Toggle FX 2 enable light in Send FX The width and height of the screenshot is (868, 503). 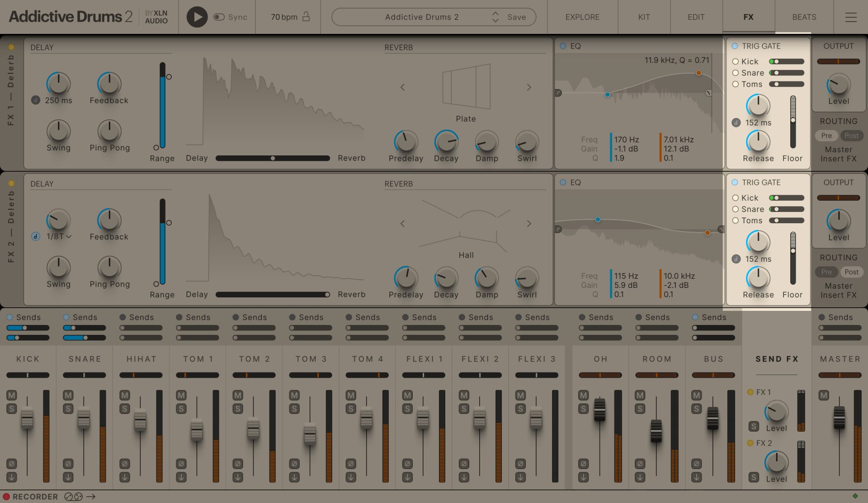[x=750, y=443]
